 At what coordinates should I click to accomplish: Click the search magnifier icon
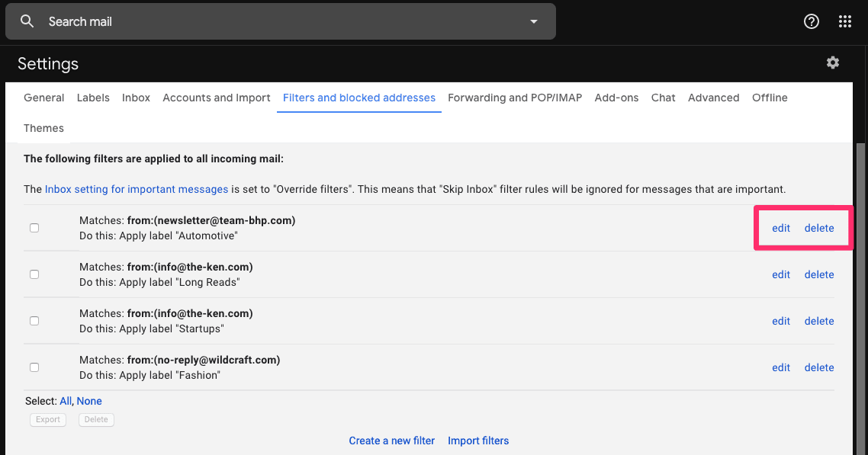(27, 21)
